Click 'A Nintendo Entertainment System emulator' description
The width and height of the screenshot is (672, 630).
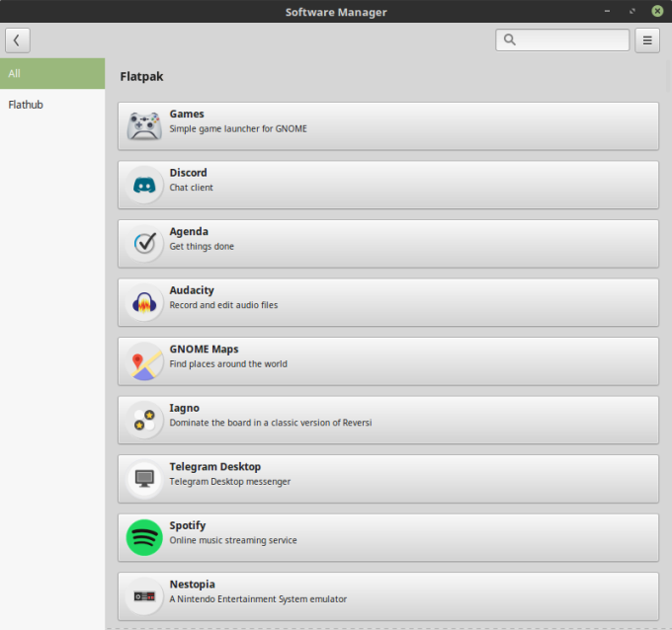[x=259, y=599]
